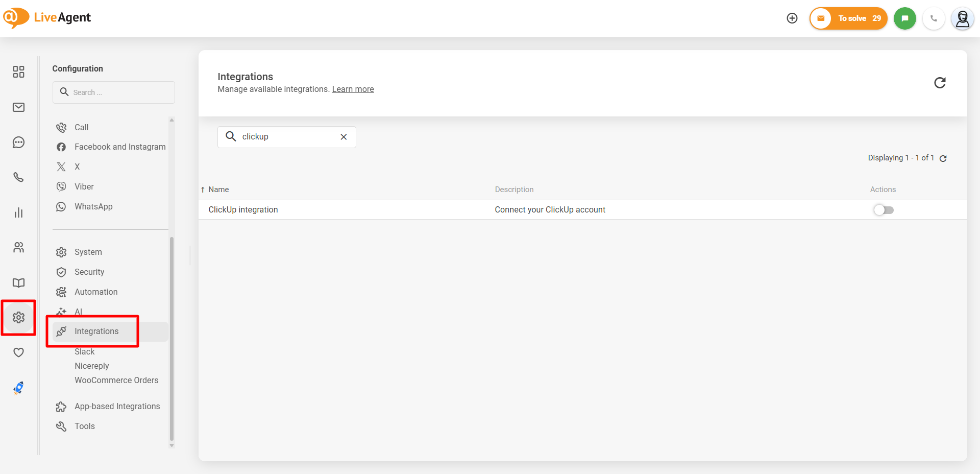Open the Reports bar chart icon

point(18,212)
